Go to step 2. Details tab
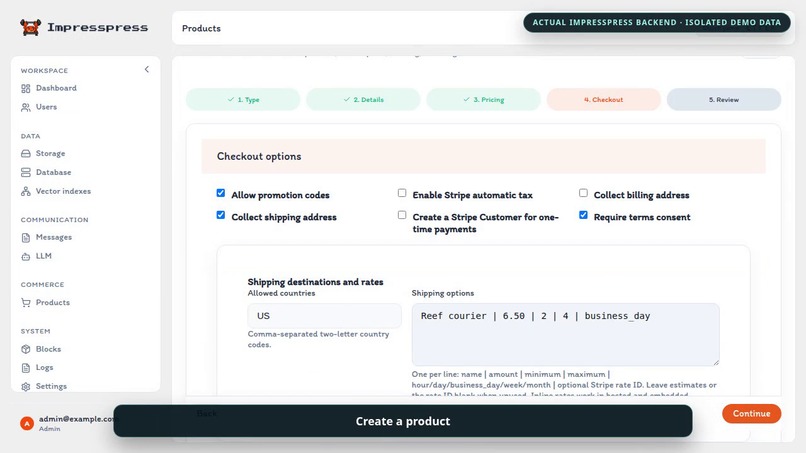Viewport: 806px width, 453px height. pyautogui.click(x=363, y=99)
